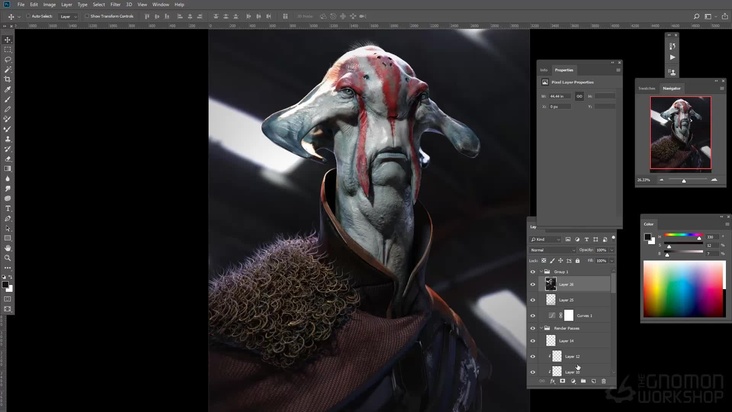The height and width of the screenshot is (412, 732).
Task: Create a new group folder icon
Action: click(x=583, y=381)
